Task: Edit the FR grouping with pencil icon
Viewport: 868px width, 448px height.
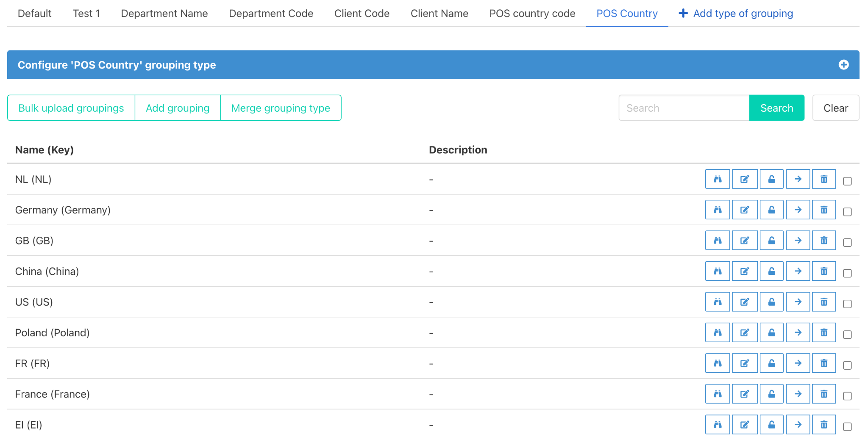Action: tap(744, 363)
